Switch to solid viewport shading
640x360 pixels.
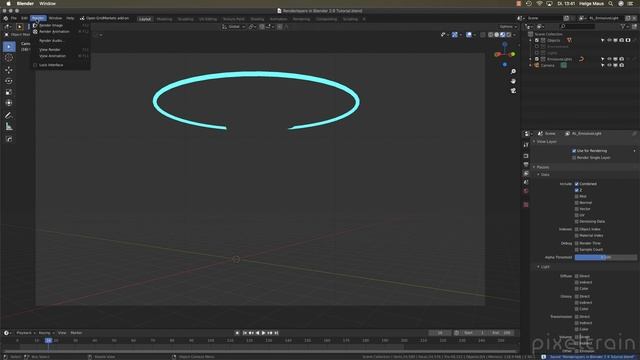pyautogui.click(x=497, y=35)
